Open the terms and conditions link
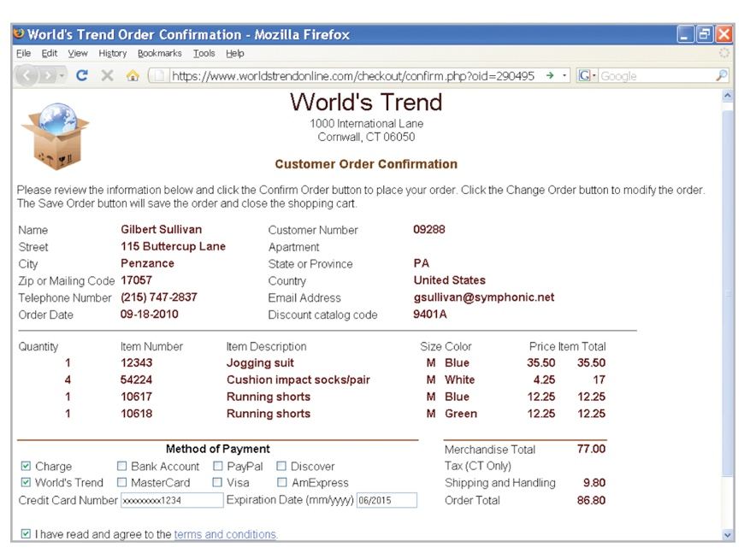The width and height of the screenshot is (756, 559). pyautogui.click(x=225, y=535)
